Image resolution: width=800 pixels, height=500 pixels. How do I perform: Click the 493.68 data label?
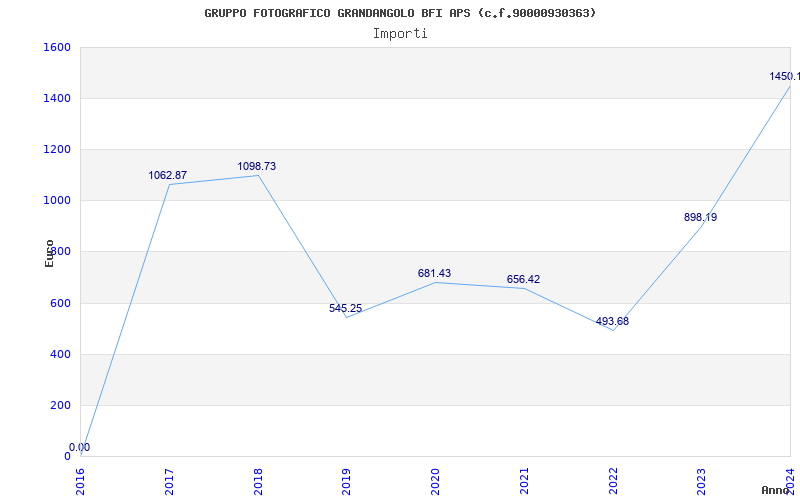click(x=612, y=321)
